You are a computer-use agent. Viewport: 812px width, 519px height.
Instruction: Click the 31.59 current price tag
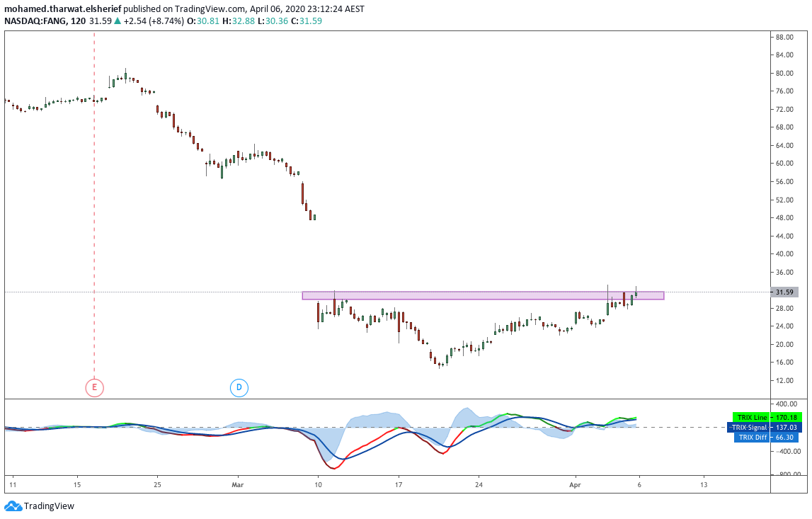pos(784,292)
